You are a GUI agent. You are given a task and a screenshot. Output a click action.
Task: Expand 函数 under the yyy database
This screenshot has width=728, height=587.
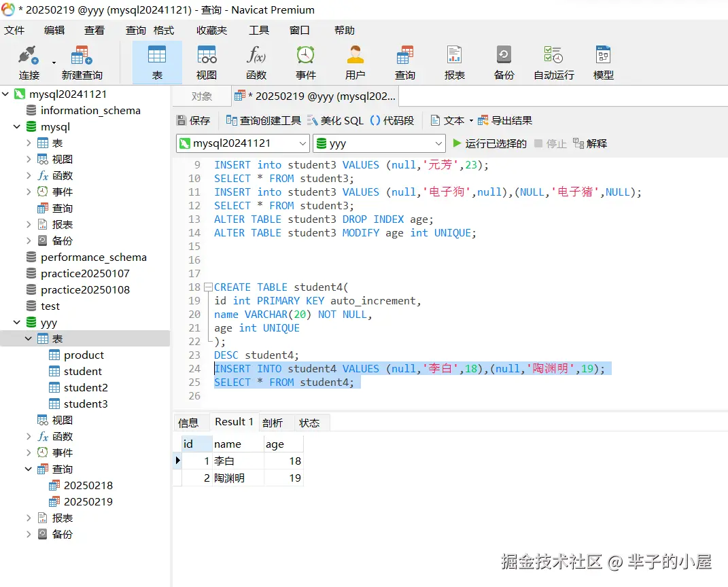[x=29, y=436]
